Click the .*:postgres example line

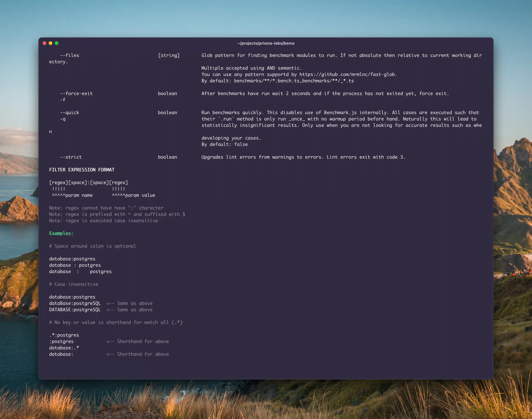64,335
